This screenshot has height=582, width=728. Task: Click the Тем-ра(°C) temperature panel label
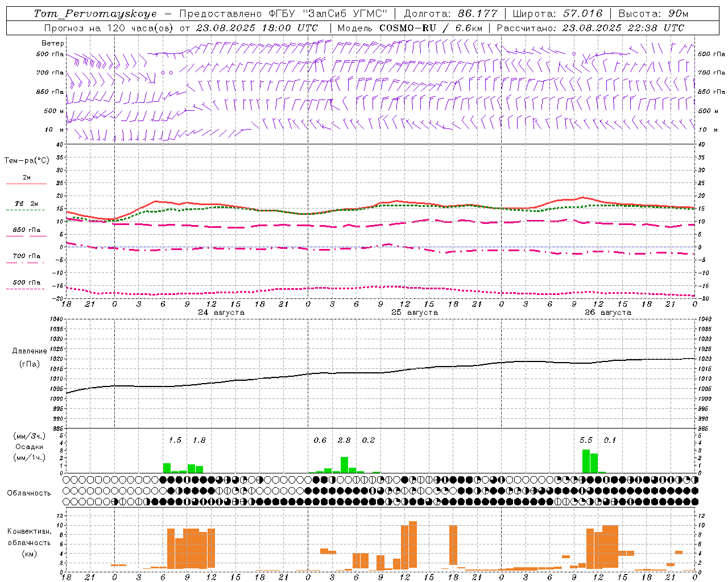point(27,161)
